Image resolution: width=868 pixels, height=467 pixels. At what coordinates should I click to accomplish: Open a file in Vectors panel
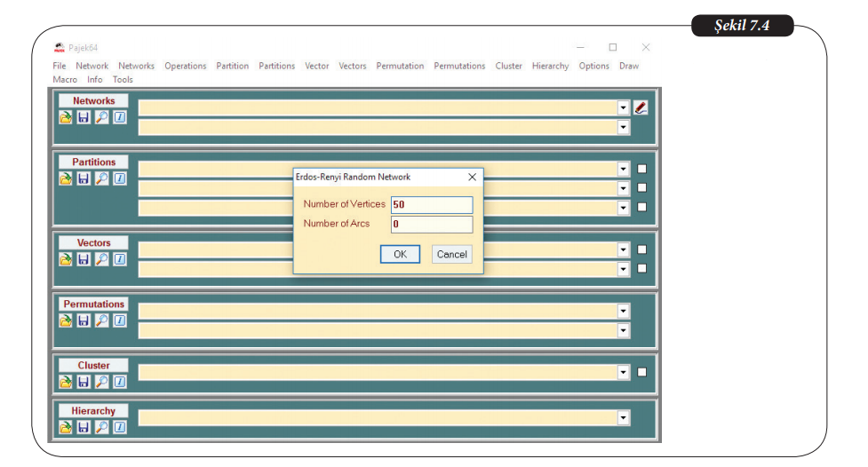pos(66,259)
